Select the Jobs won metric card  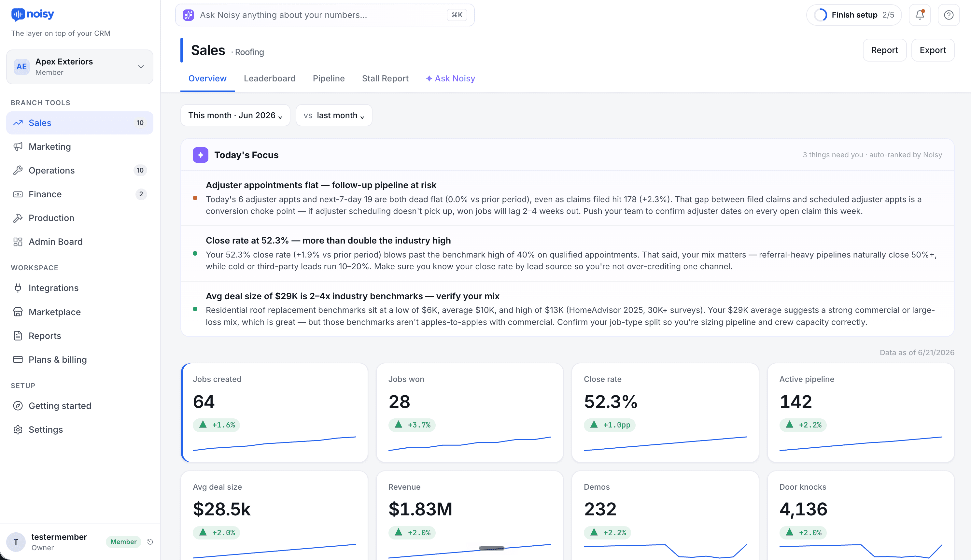click(470, 413)
